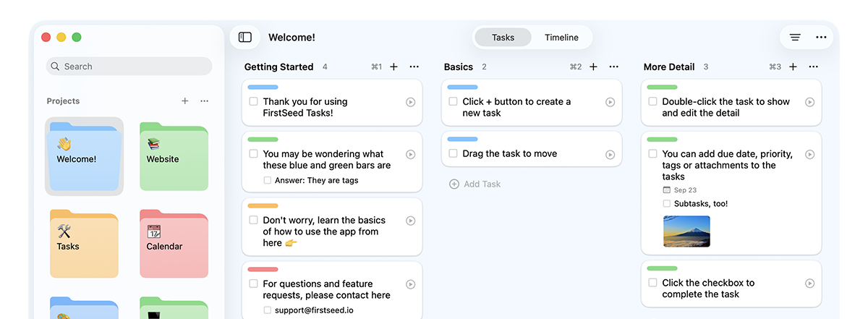The height and width of the screenshot is (319, 868).
Task: Click the Sep 23 due date
Action: (x=679, y=190)
